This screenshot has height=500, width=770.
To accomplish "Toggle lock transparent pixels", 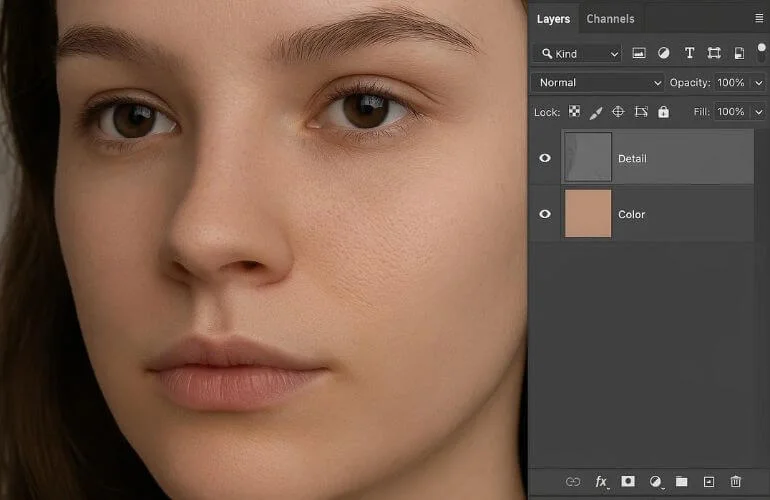I will pos(574,112).
